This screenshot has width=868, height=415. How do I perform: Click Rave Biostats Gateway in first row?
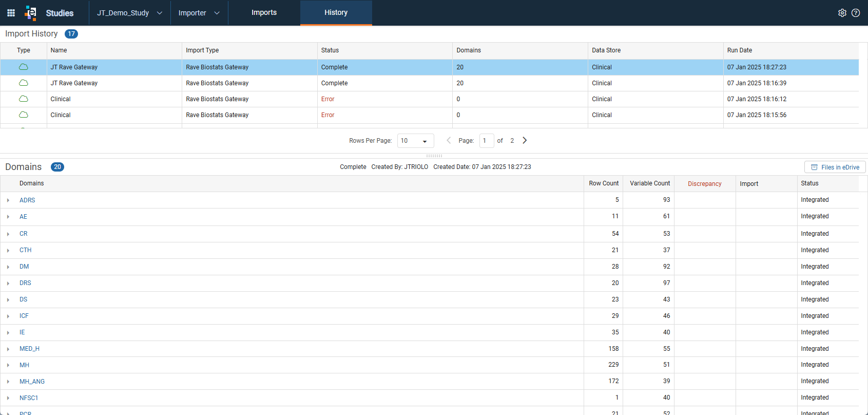pyautogui.click(x=217, y=67)
